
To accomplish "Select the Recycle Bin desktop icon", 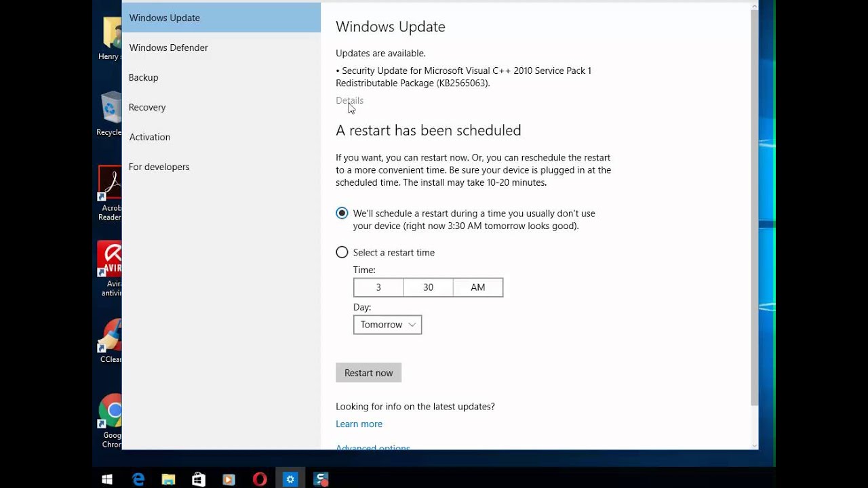I will click(110, 114).
